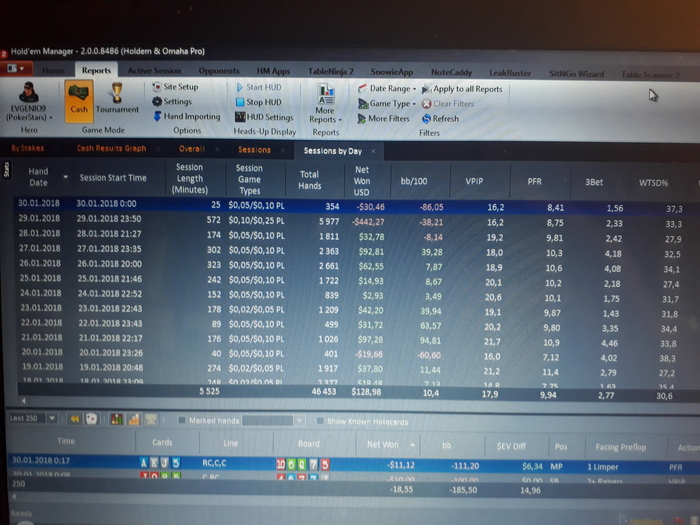The height and width of the screenshot is (525, 700).
Task: Close the Sessions report tab
Action: coord(283,150)
